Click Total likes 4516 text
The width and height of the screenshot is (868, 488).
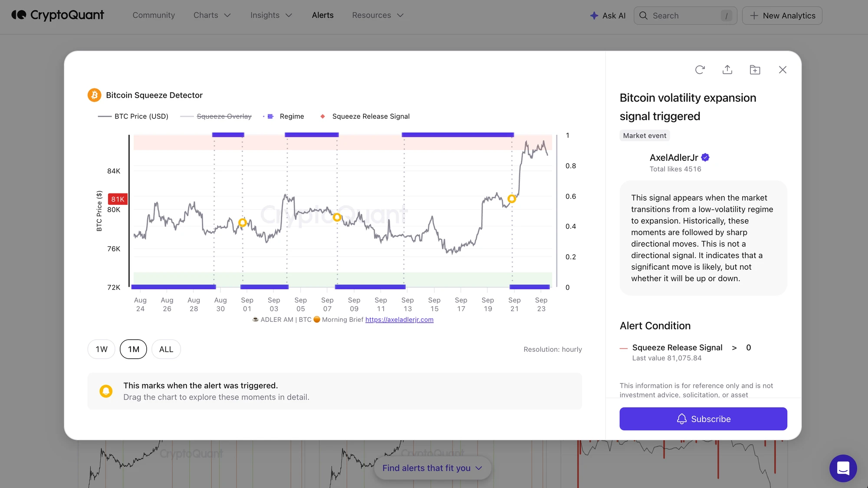[x=675, y=169]
